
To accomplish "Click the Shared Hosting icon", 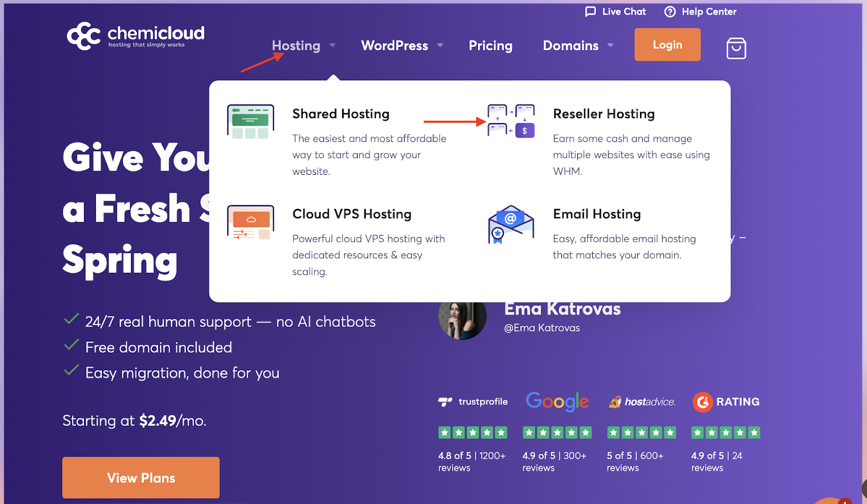I will [x=250, y=121].
